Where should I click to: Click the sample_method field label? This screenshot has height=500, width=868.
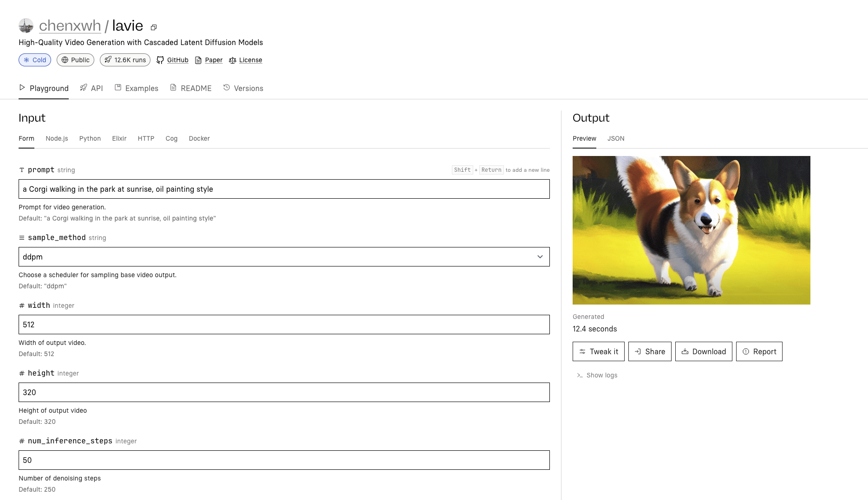(x=57, y=238)
